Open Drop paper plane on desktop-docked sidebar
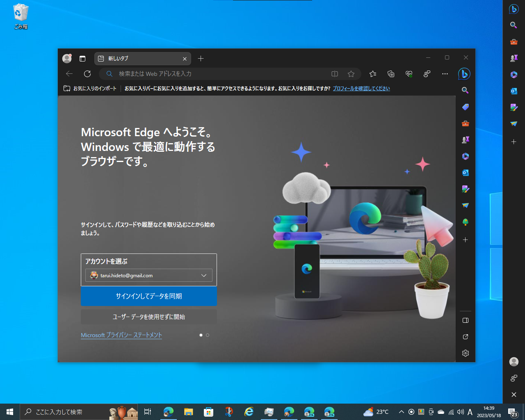525x420 pixels. point(514,124)
